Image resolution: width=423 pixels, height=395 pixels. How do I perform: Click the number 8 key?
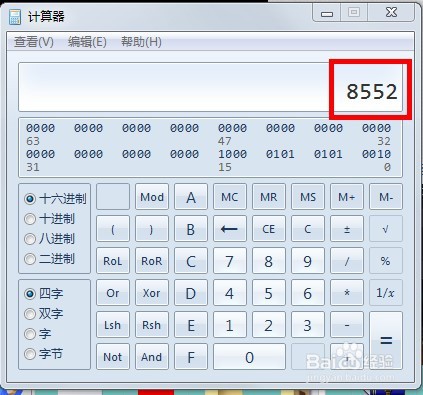coord(269,261)
